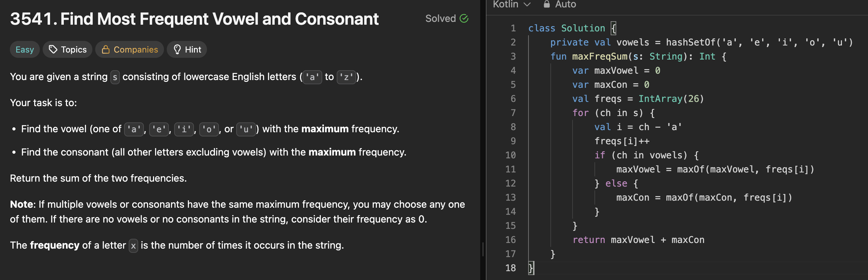Screen dimensions: 868x280
Task: Click the problem title heading
Action: coord(194,19)
